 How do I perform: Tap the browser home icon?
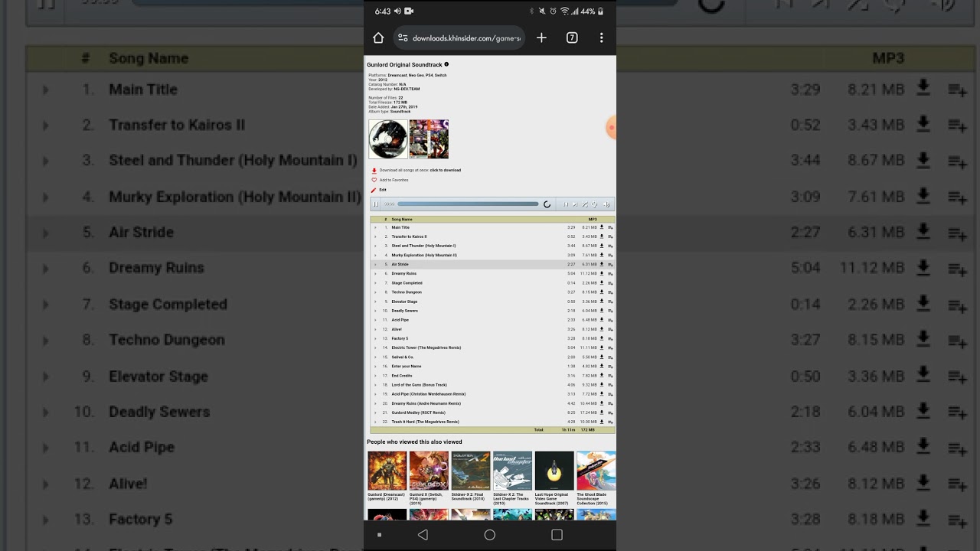tap(378, 37)
